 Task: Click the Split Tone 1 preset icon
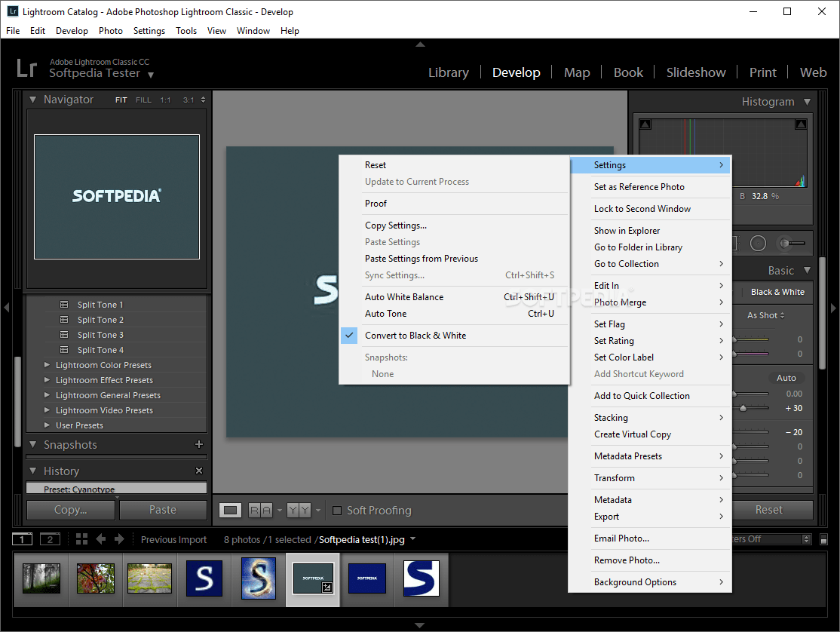pyautogui.click(x=64, y=304)
